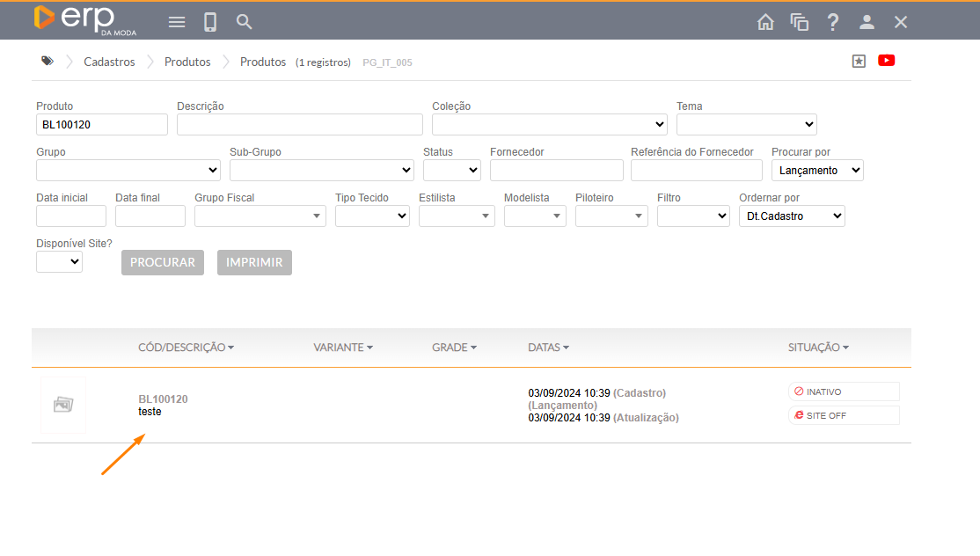Toggle the INATIVO status badge
Screen dimensions: 980x556
844,391
